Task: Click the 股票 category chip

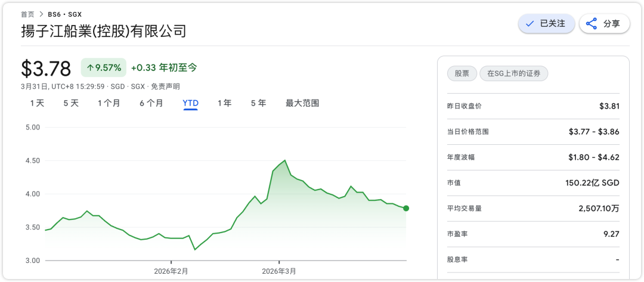Action: coord(462,74)
